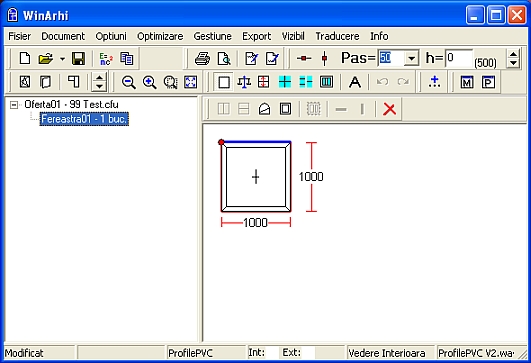Click the Open folder icon
The height and width of the screenshot is (363, 531).
tap(46, 58)
